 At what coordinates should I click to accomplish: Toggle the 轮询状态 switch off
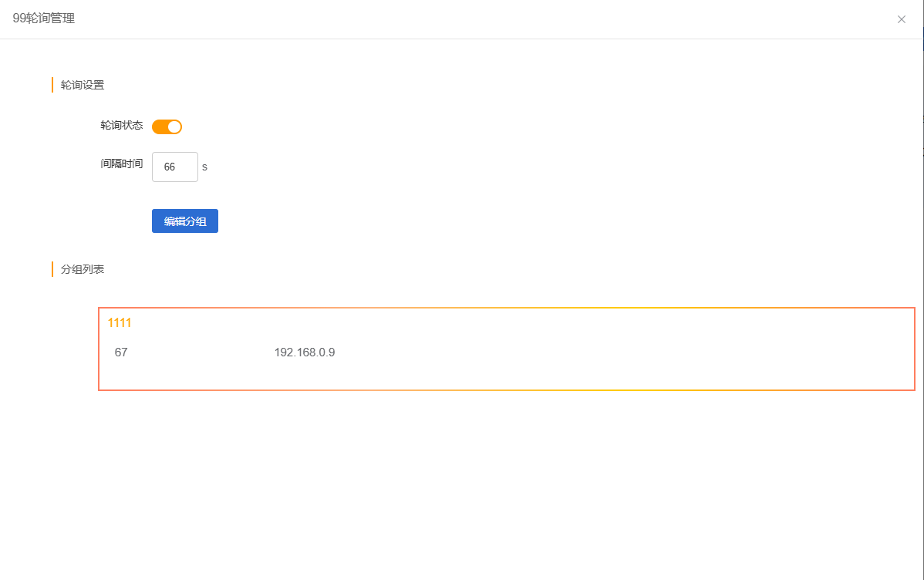[167, 126]
